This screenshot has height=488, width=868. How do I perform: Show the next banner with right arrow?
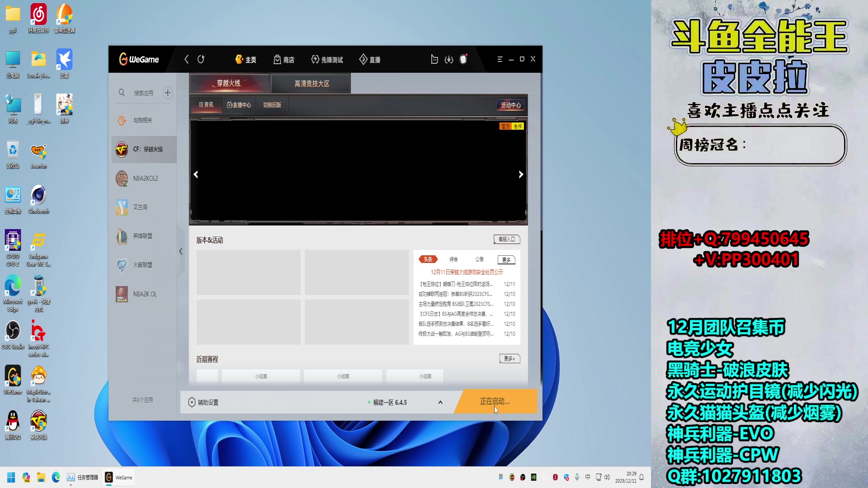tap(521, 174)
